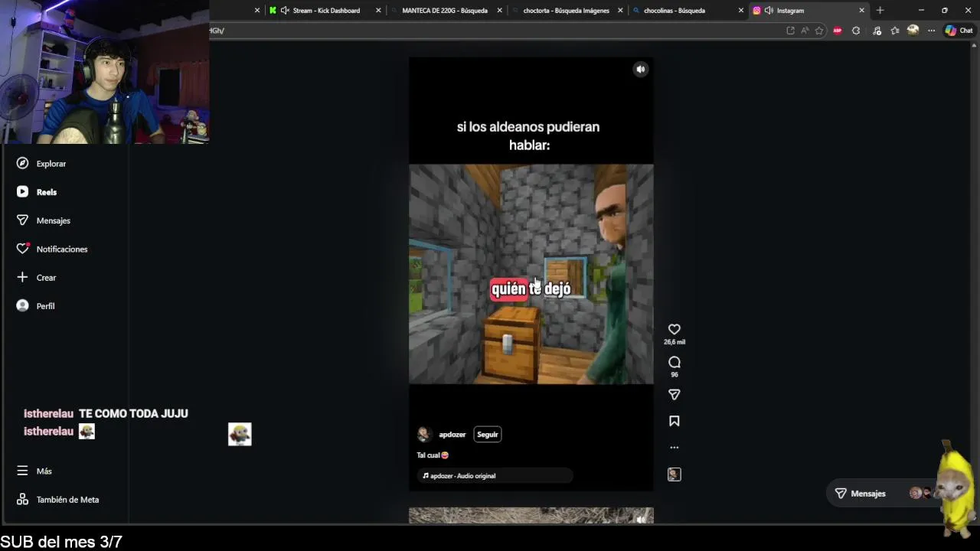Open Mensajes in the left sidebar
980x551 pixels.
coord(44,220)
